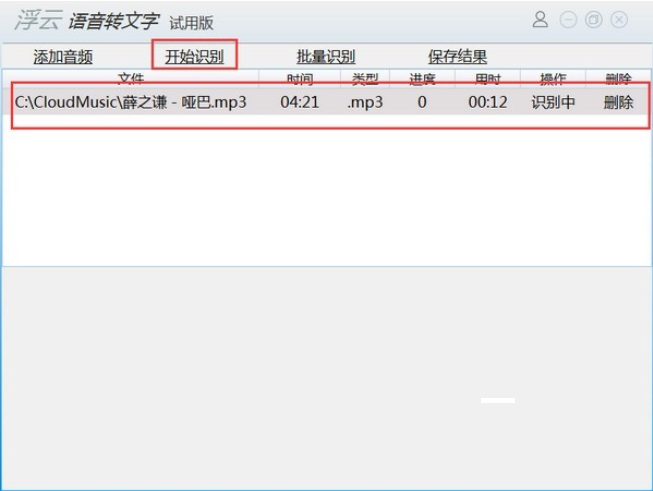Click the progress value 0
653x491 pixels.
(422, 102)
